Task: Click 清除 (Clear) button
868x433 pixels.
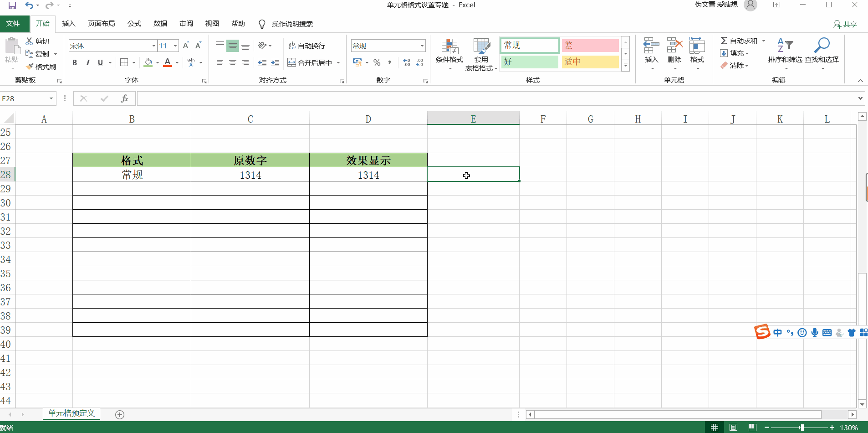Action: point(734,66)
